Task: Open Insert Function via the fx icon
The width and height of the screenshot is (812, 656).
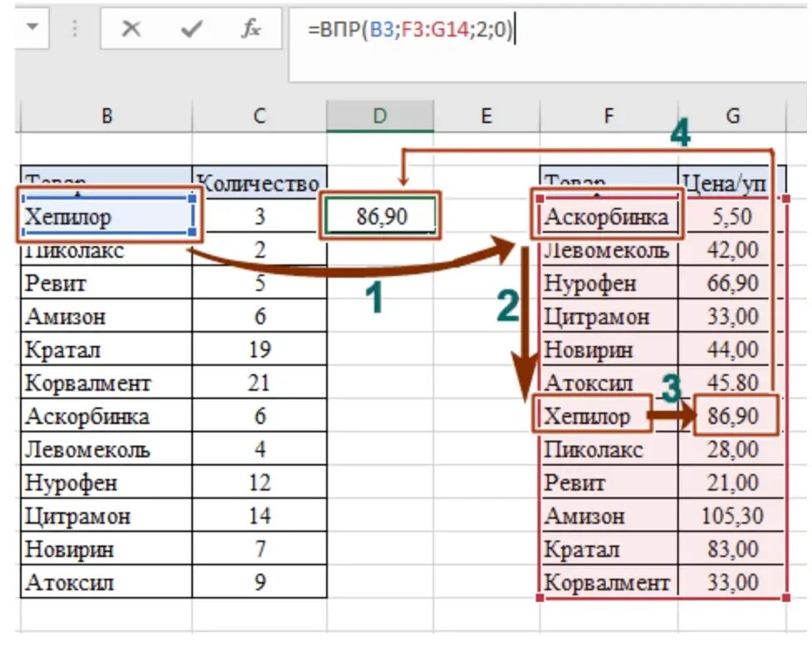Action: click(251, 28)
